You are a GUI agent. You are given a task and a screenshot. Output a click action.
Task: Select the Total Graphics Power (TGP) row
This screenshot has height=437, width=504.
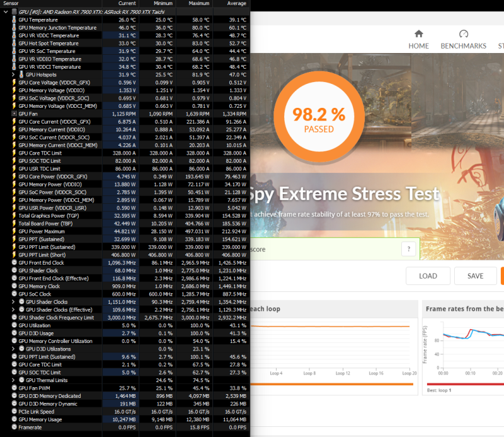(x=125, y=216)
